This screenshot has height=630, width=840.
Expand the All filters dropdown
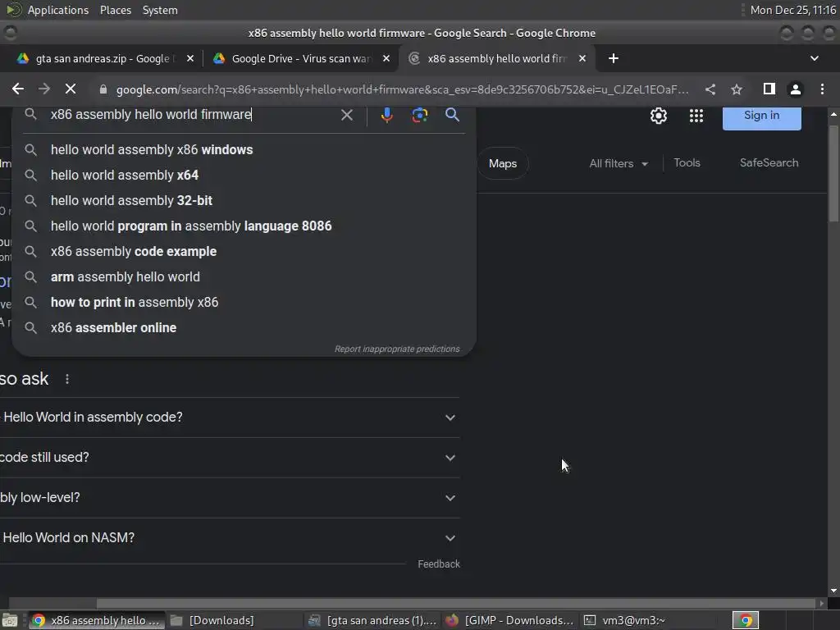619,163
